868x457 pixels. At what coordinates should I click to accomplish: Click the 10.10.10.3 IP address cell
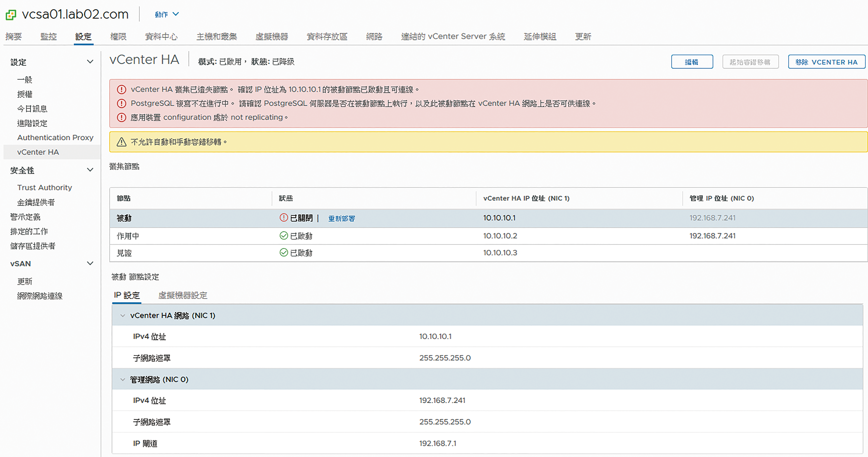500,253
